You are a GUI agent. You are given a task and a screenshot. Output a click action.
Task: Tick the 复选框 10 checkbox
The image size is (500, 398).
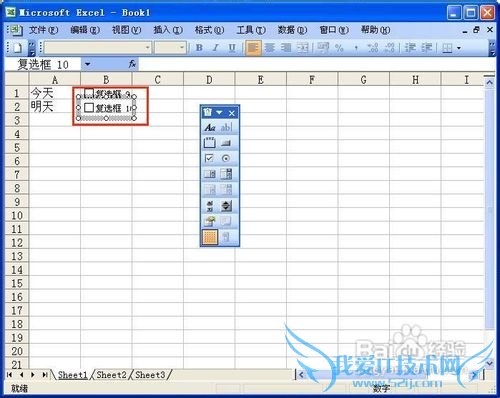(89, 108)
